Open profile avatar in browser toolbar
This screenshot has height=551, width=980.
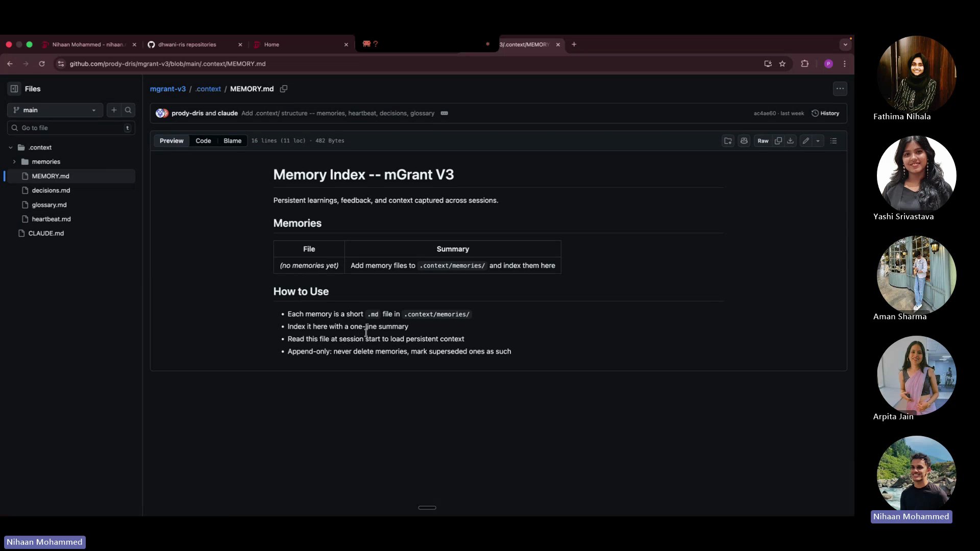[828, 63]
